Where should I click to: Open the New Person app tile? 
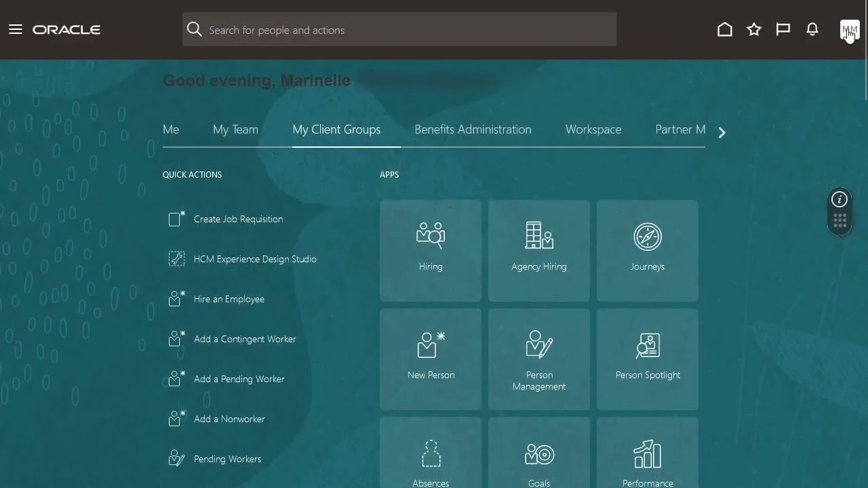point(431,359)
